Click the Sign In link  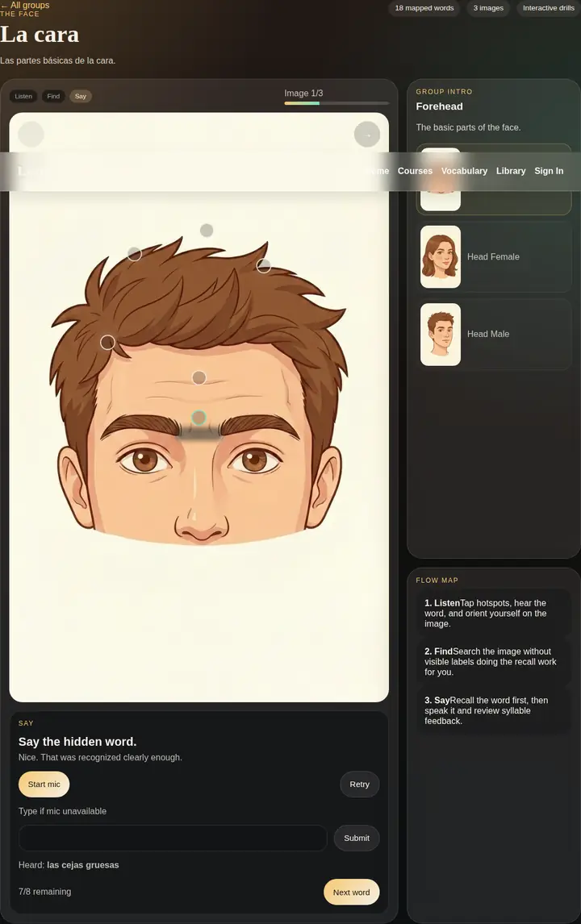(x=549, y=171)
